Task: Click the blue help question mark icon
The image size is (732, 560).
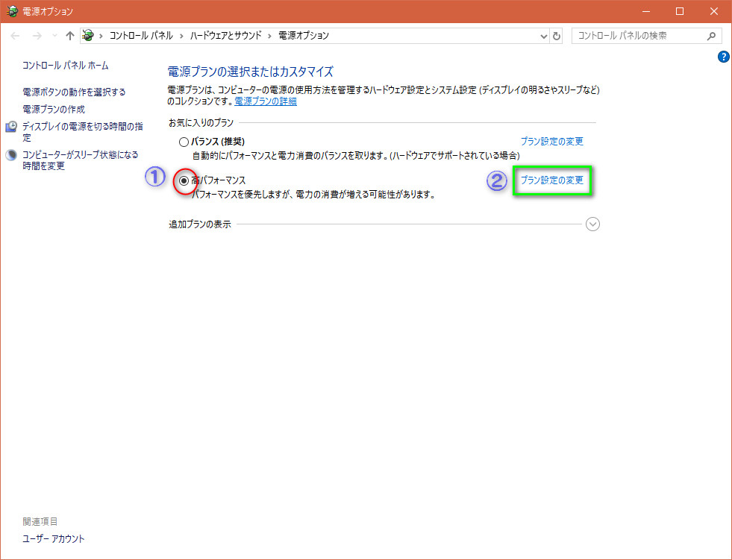Action: tap(723, 57)
